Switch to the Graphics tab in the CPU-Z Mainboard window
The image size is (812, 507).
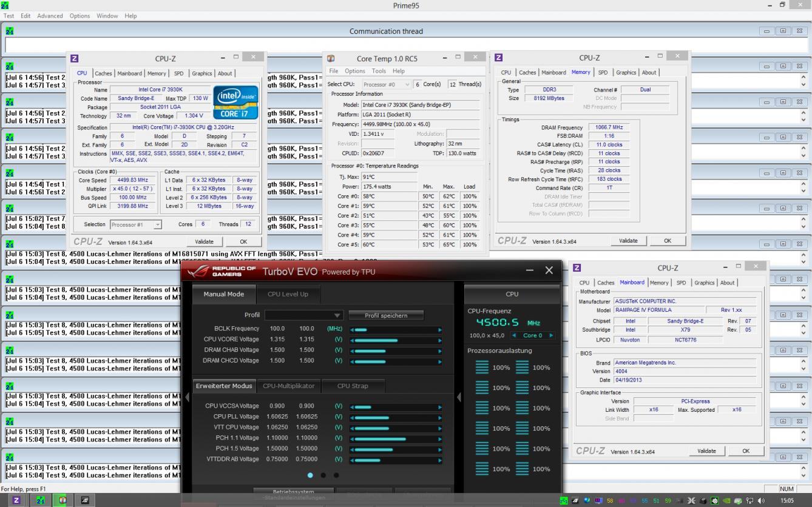705,283
